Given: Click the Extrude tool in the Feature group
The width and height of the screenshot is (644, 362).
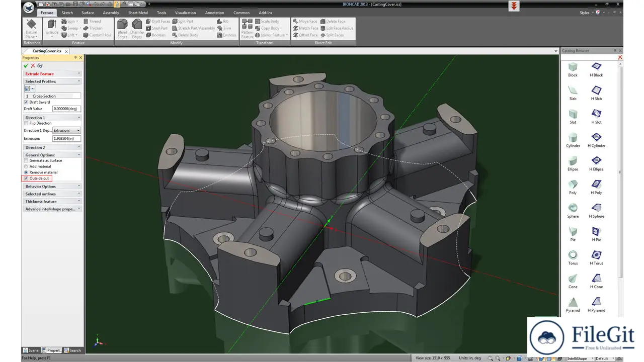Looking at the screenshot, I should [x=52, y=28].
